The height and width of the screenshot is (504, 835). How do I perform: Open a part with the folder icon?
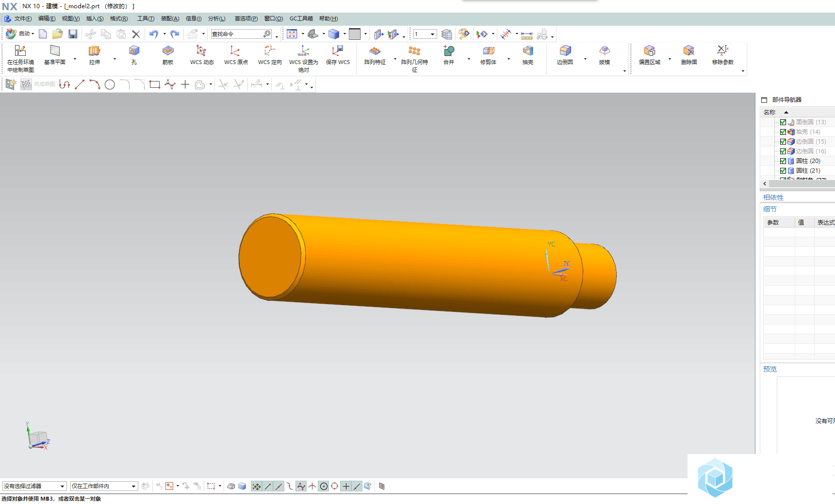click(x=57, y=34)
